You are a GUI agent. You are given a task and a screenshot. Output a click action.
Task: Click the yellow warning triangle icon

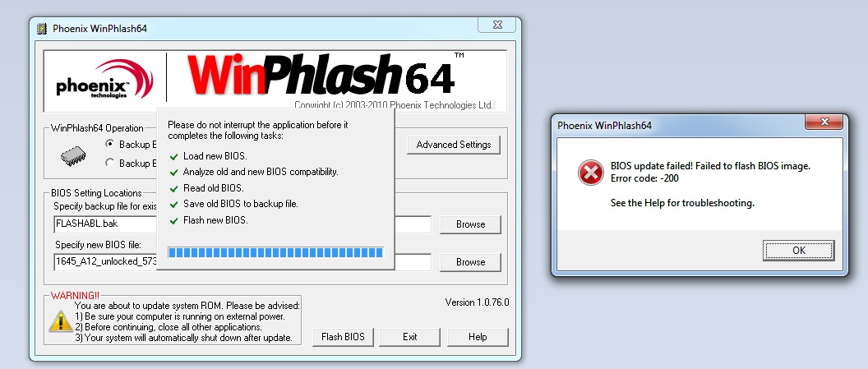[x=60, y=321]
